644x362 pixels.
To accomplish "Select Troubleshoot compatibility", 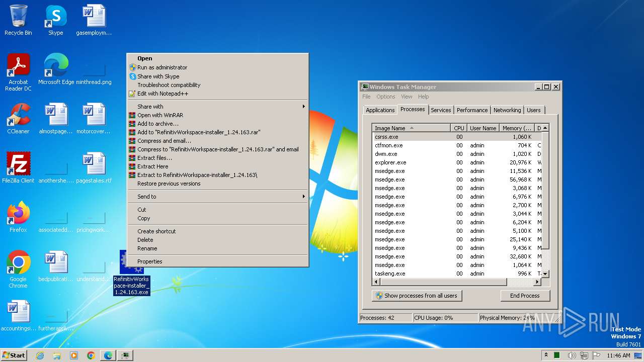I will point(217,85).
